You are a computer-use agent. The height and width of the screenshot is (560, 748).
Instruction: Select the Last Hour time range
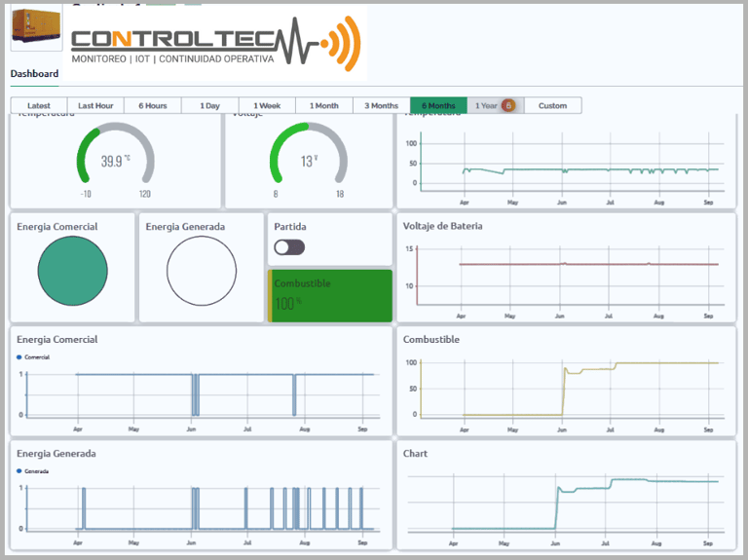tap(95, 105)
